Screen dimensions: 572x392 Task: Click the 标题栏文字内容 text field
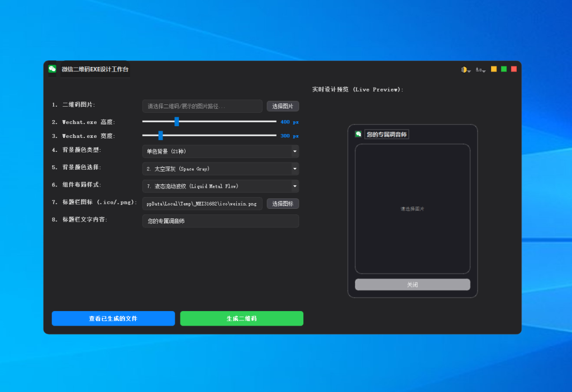click(220, 221)
